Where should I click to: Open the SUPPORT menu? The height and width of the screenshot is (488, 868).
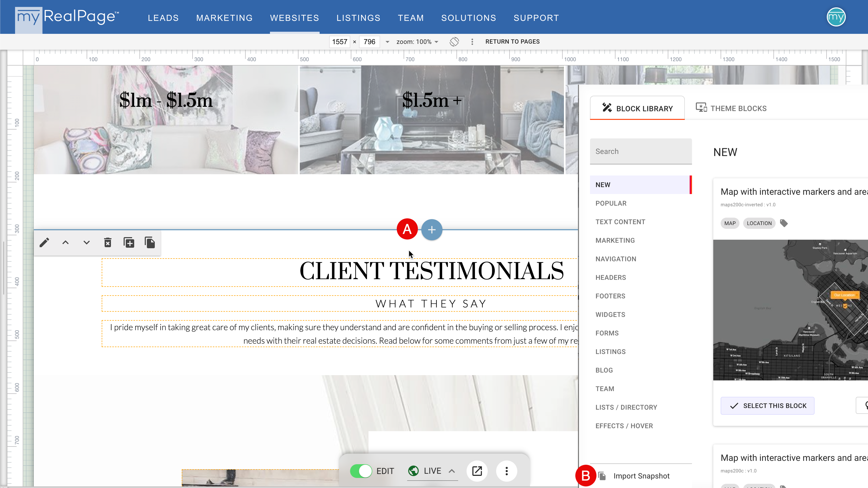(536, 17)
